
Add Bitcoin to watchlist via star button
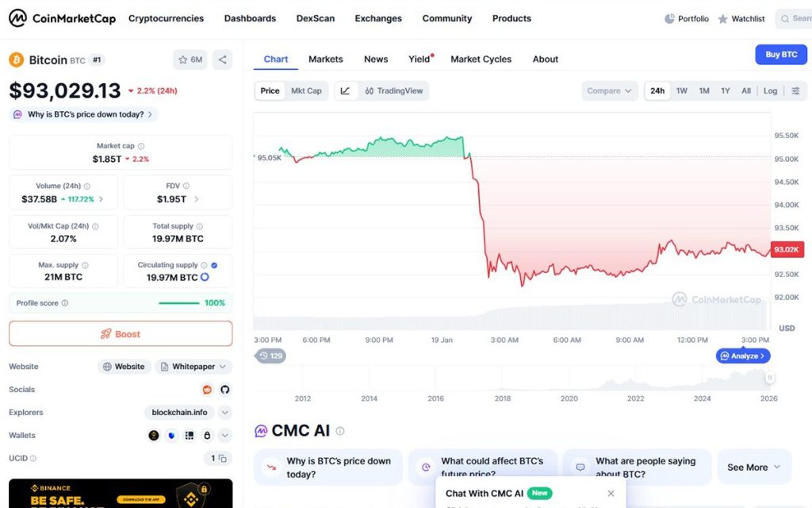190,60
